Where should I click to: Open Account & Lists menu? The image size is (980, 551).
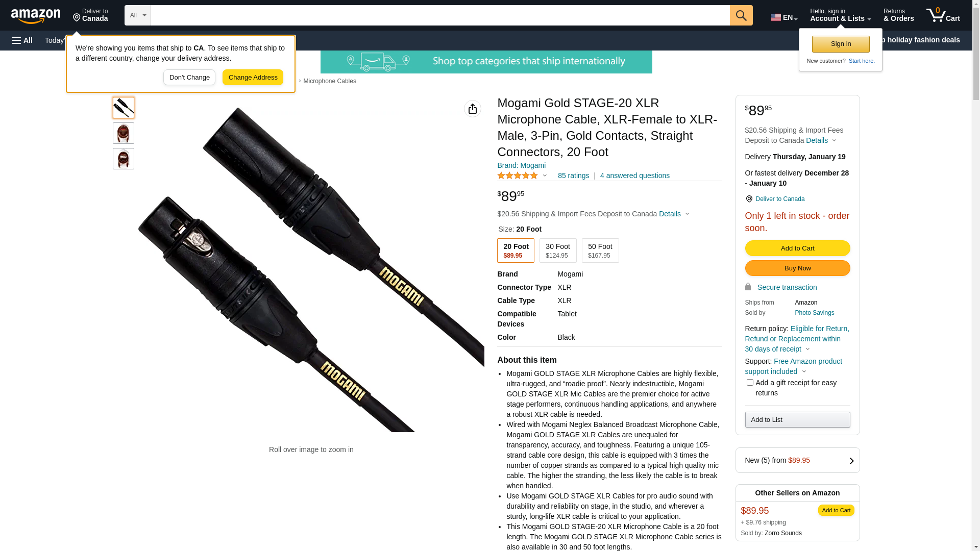tap(840, 15)
